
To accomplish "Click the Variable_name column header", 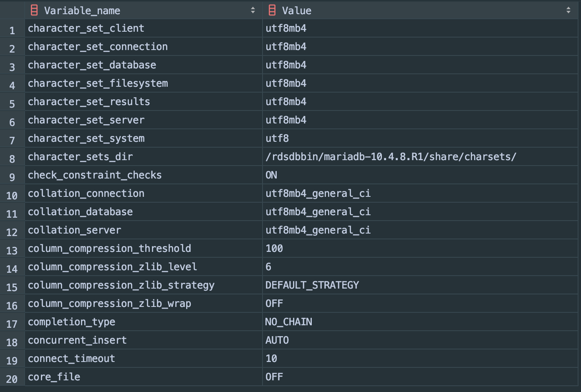I will click(x=144, y=10).
